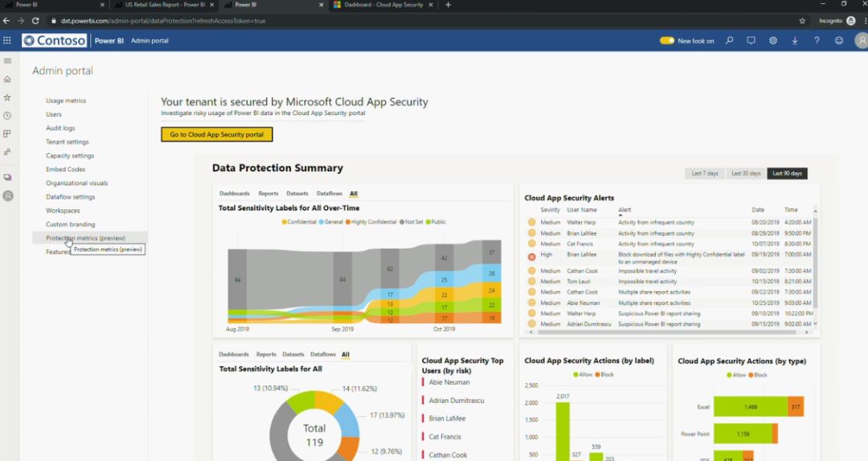Image resolution: width=868 pixels, height=461 pixels.
Task: Open the user profile avatar in header
Action: [x=862, y=40]
